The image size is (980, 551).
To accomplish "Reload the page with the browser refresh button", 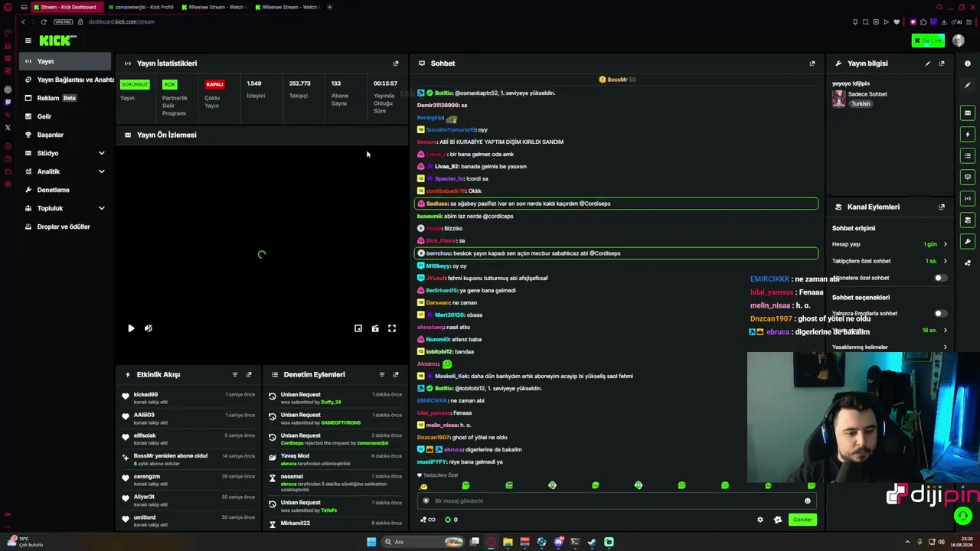I will pyautogui.click(x=44, y=21).
